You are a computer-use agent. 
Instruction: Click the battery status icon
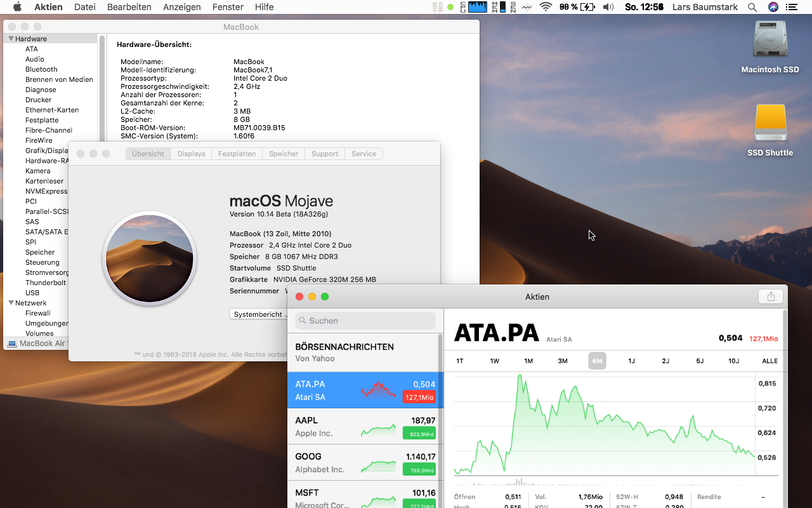click(x=588, y=7)
